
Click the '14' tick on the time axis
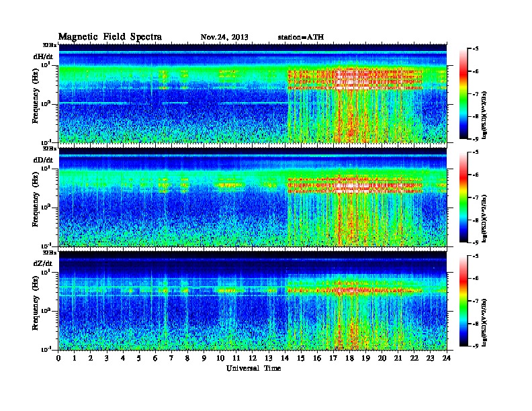click(285, 359)
